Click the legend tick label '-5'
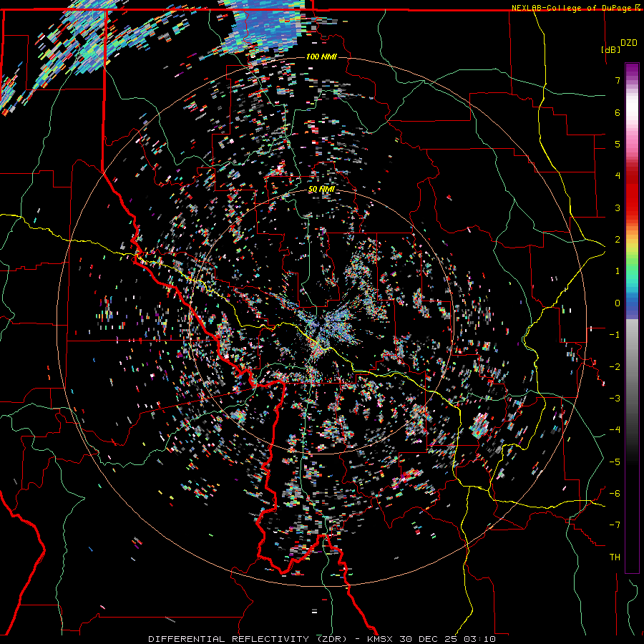This screenshot has height=644, width=644. pyautogui.click(x=615, y=462)
